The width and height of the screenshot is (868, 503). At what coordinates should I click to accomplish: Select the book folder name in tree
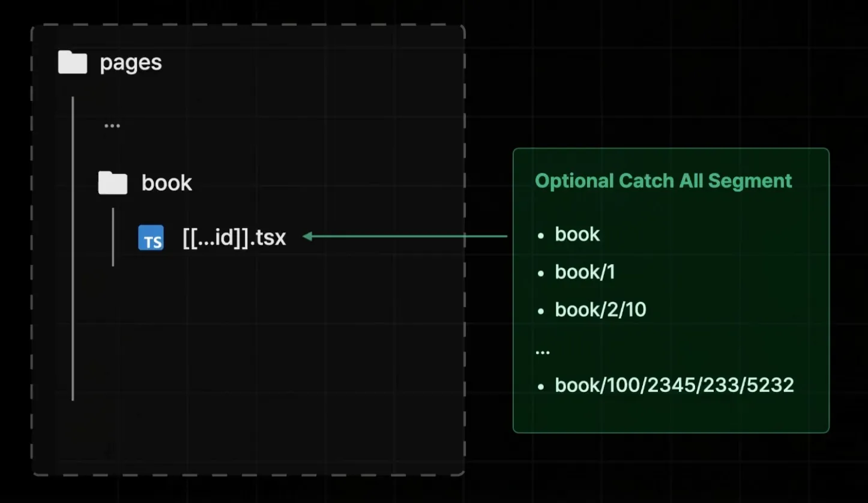pyautogui.click(x=166, y=183)
